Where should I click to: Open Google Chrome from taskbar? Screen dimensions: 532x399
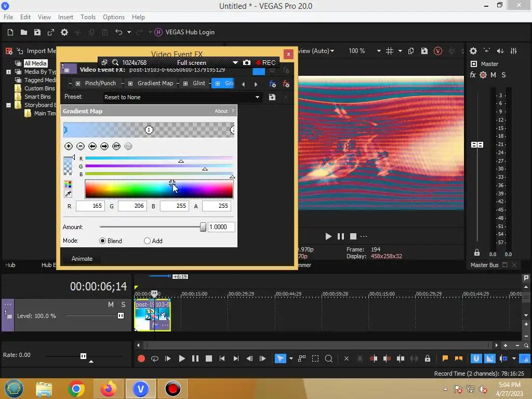tap(76, 389)
